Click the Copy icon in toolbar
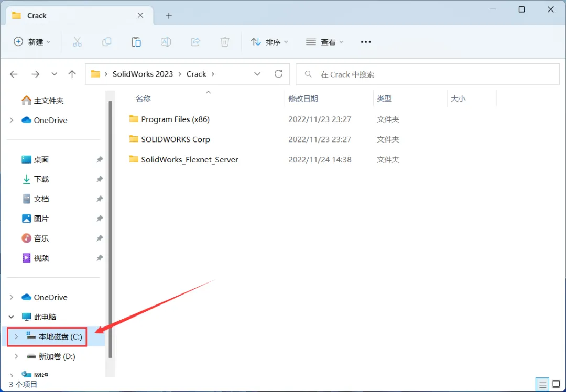566x392 pixels. coord(106,42)
